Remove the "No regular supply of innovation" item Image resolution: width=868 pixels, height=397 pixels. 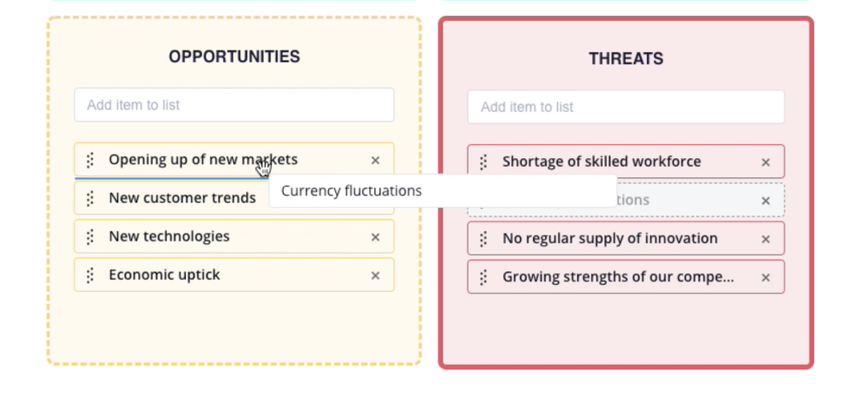point(765,239)
